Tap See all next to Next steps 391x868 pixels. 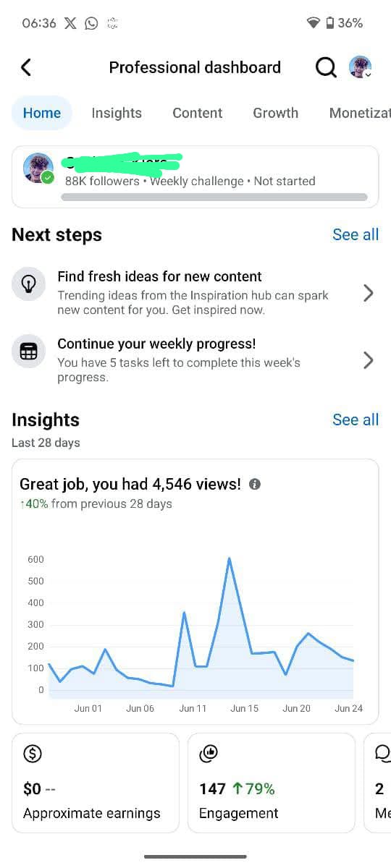pyautogui.click(x=356, y=234)
